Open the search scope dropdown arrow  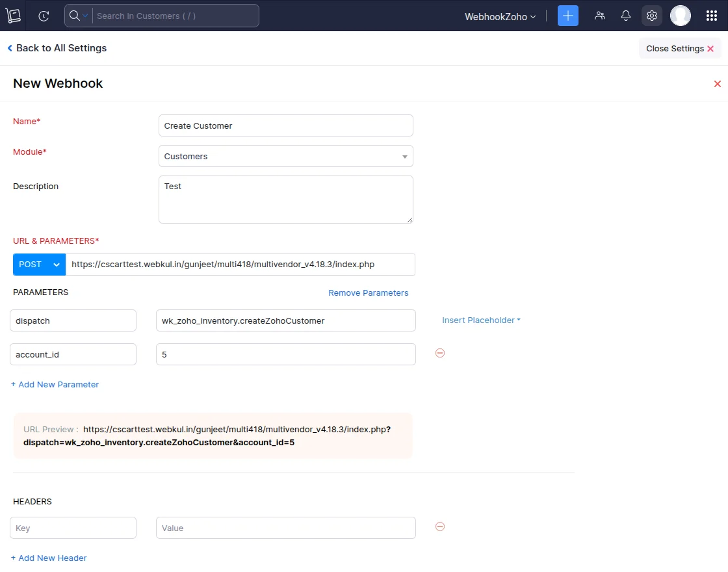coord(85,16)
